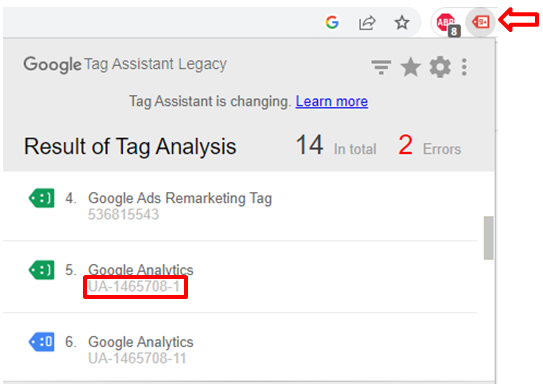Viewport: 543px width, 390px height.
Task: Select the green tag icon for item 5
Action: [x=41, y=270]
